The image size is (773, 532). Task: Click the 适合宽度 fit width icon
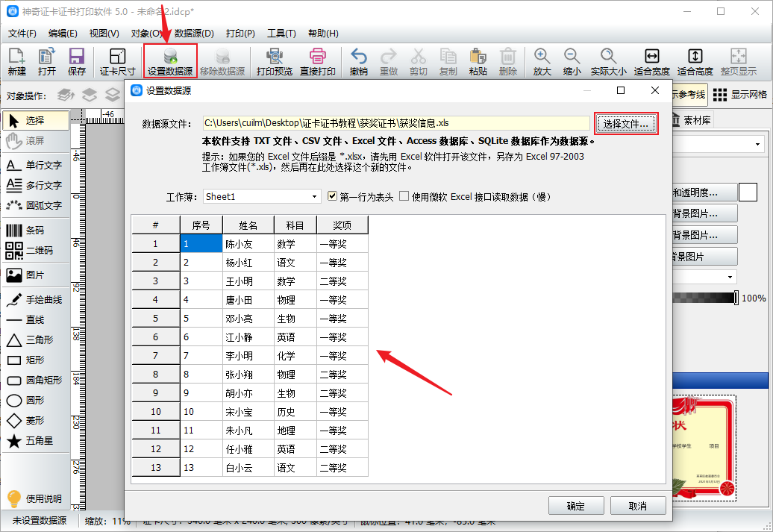[x=651, y=62]
